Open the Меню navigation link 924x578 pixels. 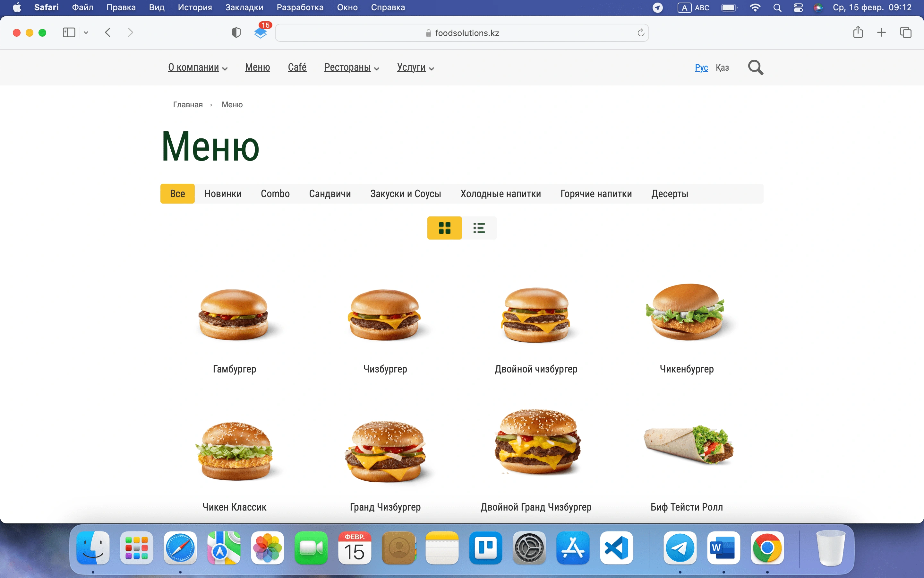click(x=257, y=67)
